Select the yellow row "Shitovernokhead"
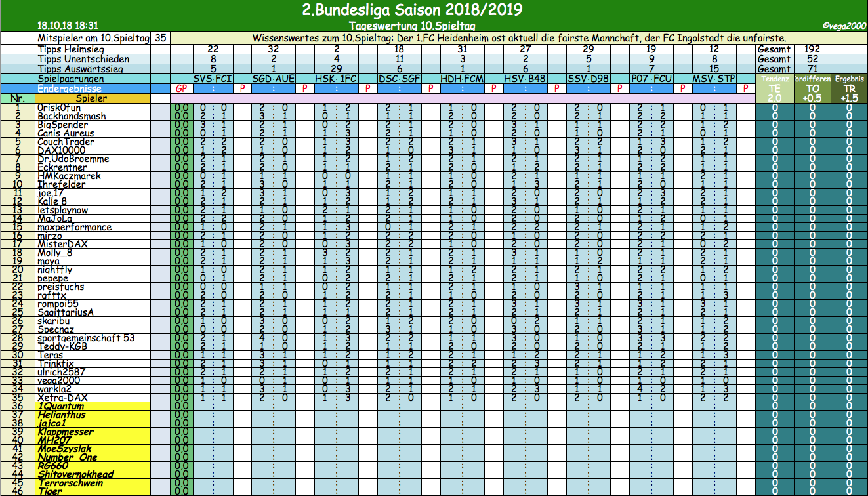Image resolution: width=868 pixels, height=496 pixels. pos(93,474)
